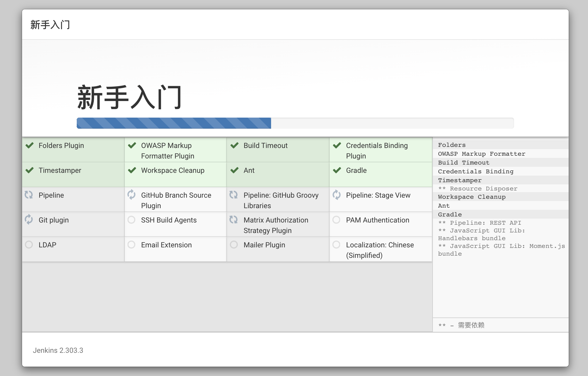Click the installing icon beside Matrix Authorization Strategy
The width and height of the screenshot is (588, 376).
pos(234,220)
